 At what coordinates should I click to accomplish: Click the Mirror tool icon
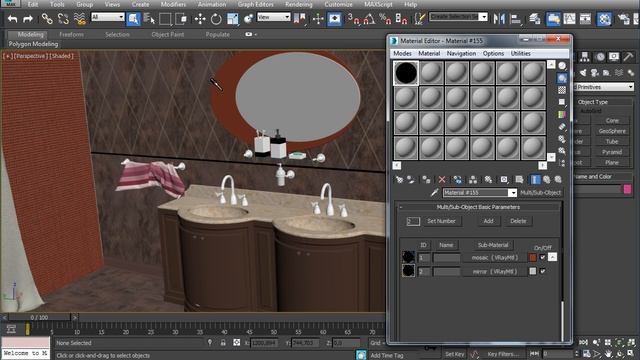499,19
